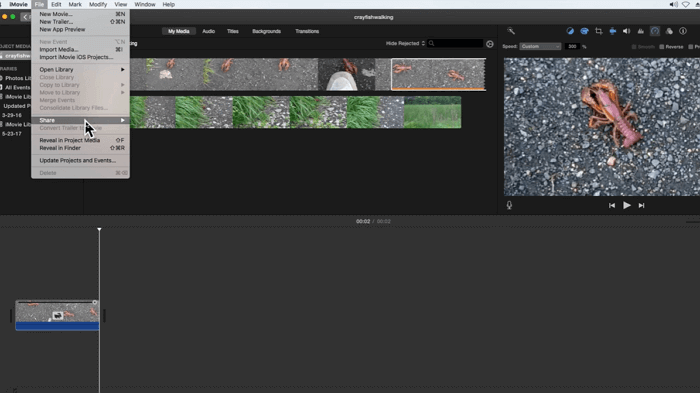Play the video in the viewer
The width and height of the screenshot is (700, 393).
(x=627, y=205)
